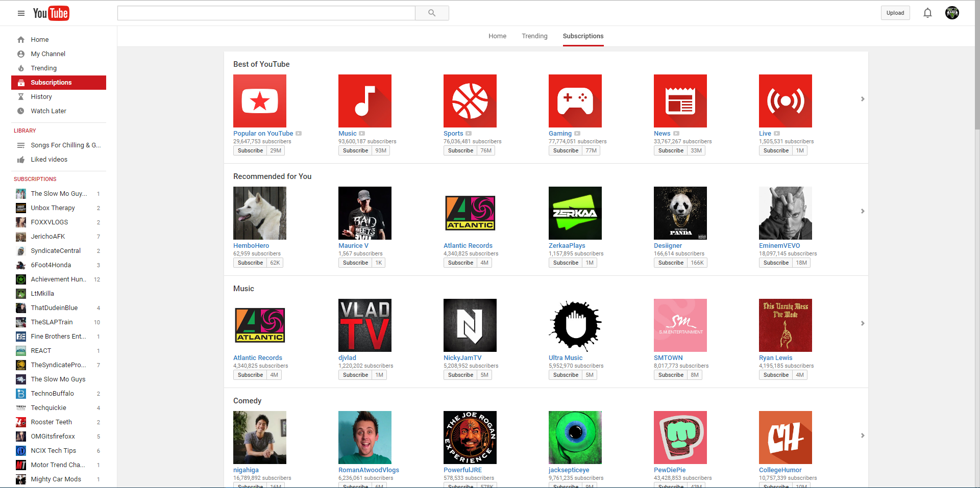Click the Liked videos thumbs-up icon

[21, 160]
